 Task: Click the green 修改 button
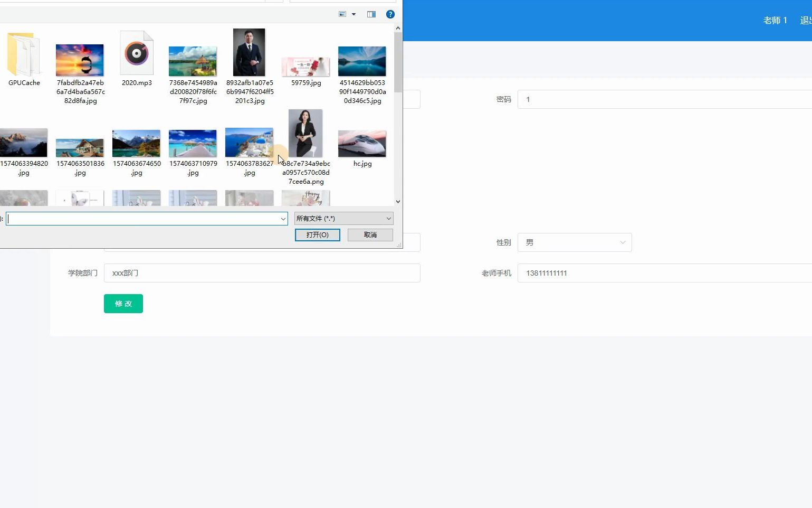(123, 304)
